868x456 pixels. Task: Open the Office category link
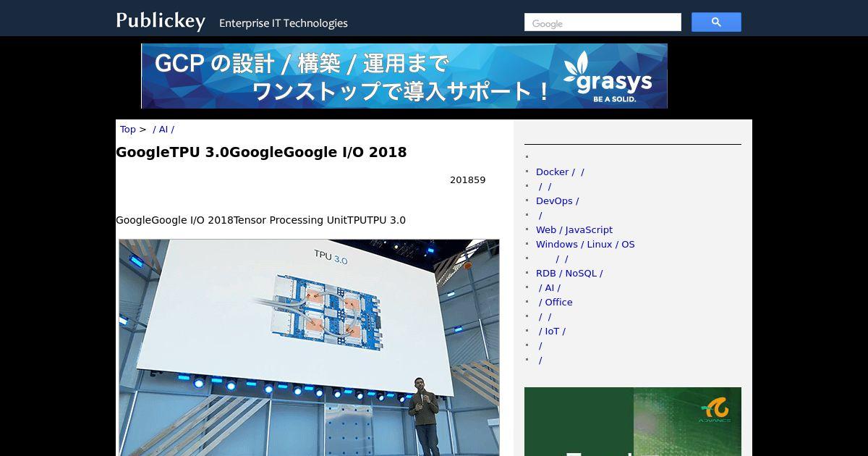tap(556, 303)
